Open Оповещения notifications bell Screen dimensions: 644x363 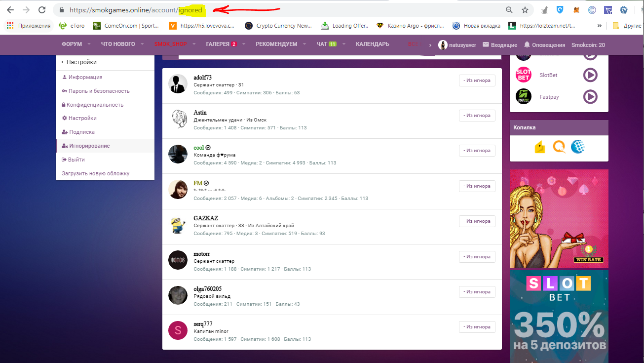point(544,45)
